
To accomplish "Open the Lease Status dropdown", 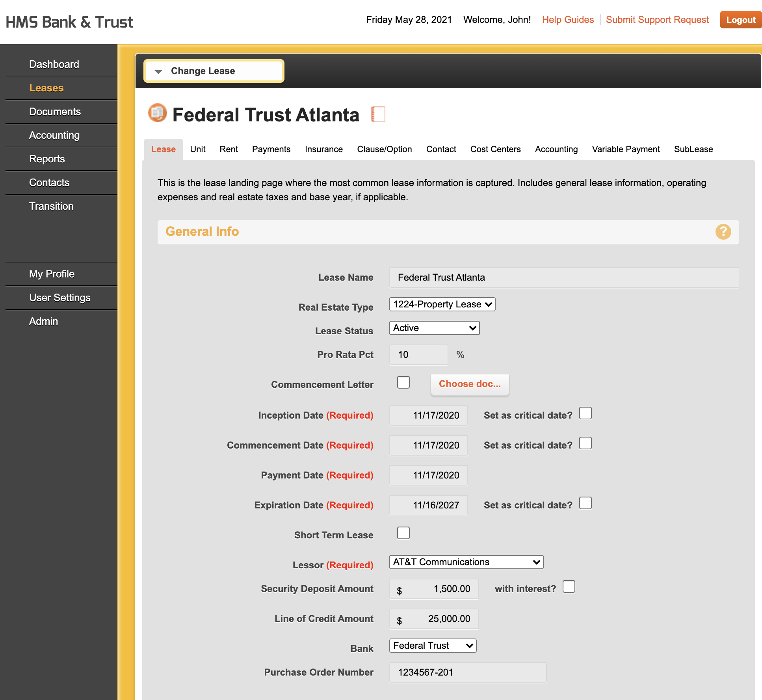I will pos(434,328).
